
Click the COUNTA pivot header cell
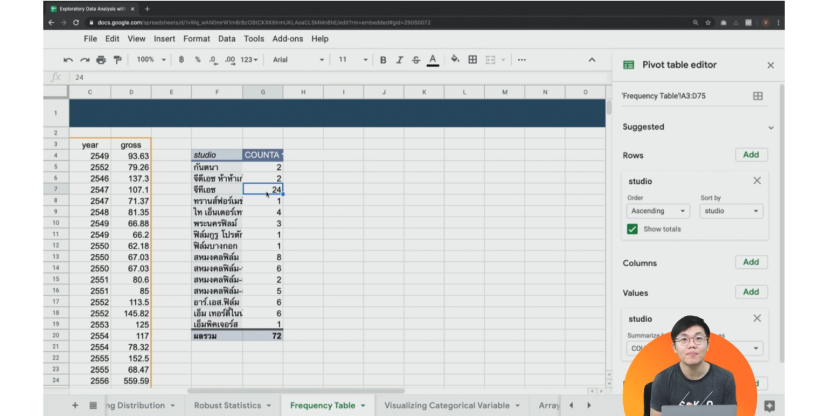[x=263, y=155]
